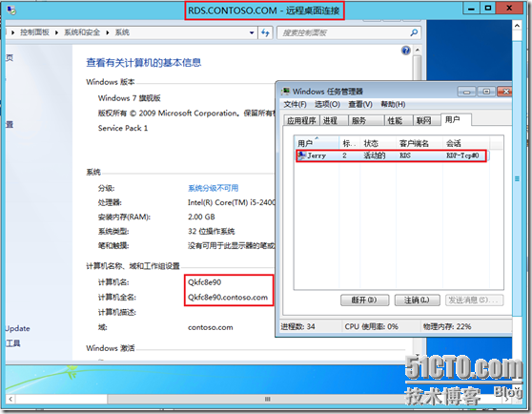Switch to the 应用程序 tab

coord(301,120)
